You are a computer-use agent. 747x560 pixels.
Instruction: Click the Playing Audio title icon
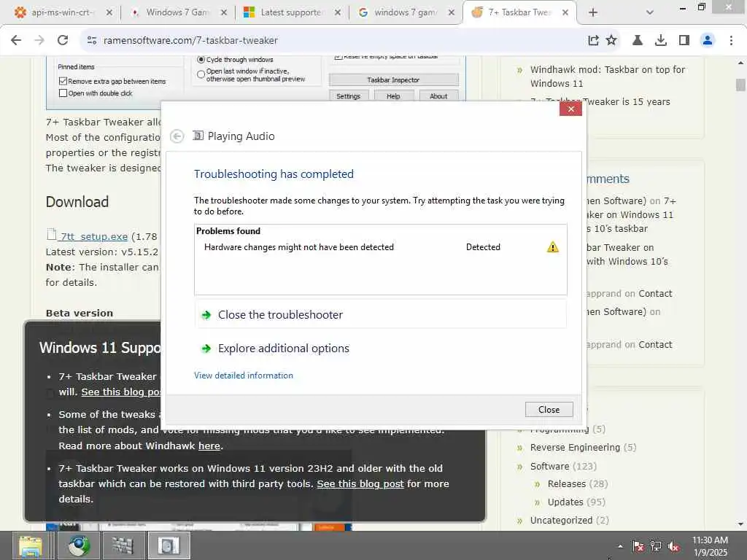coord(198,136)
